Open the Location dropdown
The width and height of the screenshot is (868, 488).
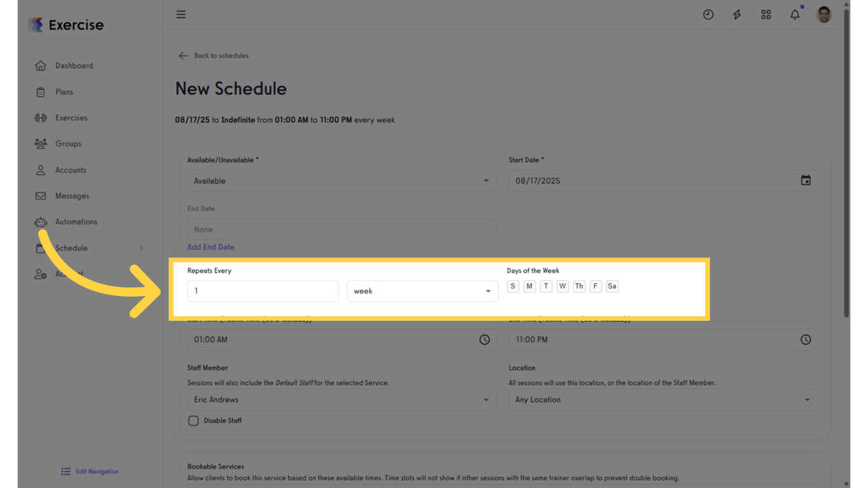point(663,400)
